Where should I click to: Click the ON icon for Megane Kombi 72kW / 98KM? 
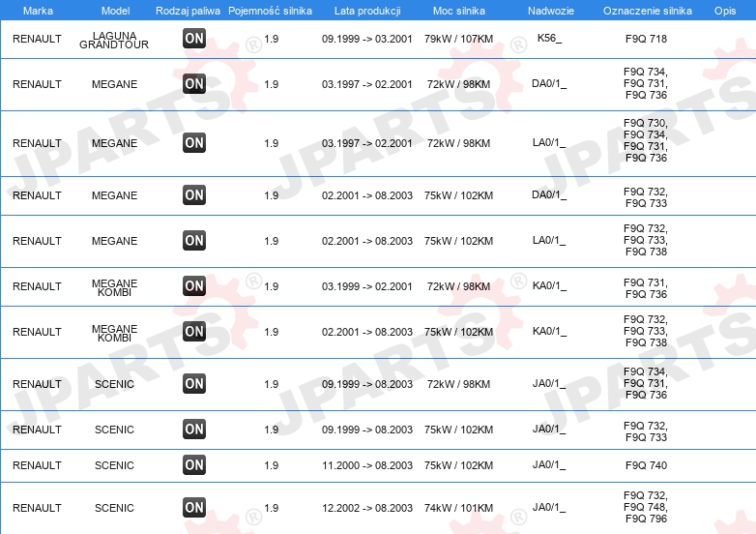click(x=194, y=285)
